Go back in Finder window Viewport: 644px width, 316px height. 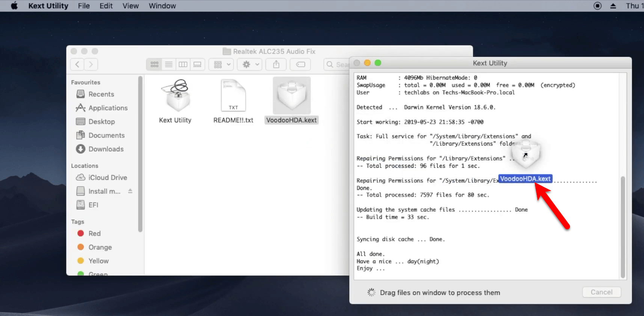pyautogui.click(x=77, y=64)
